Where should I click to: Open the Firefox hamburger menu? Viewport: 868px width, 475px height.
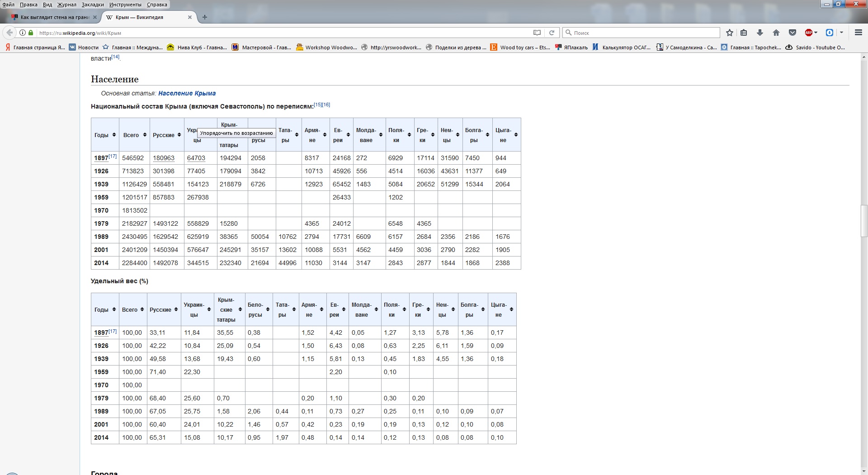point(858,33)
